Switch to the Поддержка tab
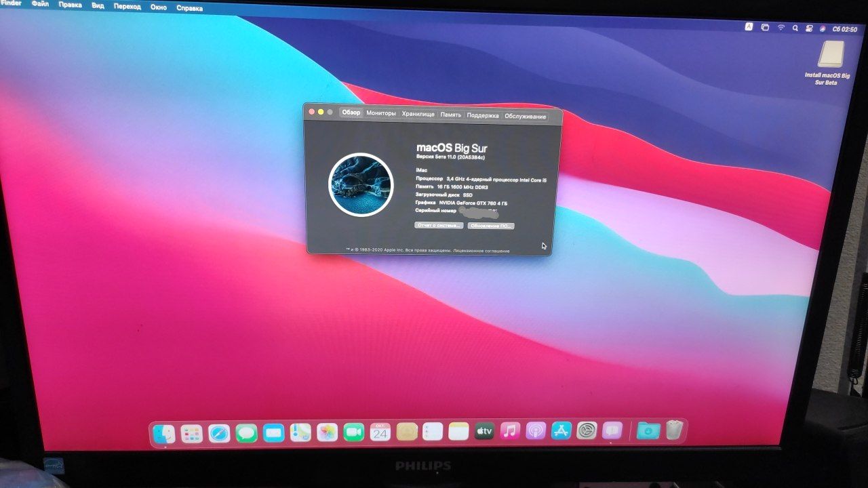The height and width of the screenshot is (488, 868). coord(483,115)
